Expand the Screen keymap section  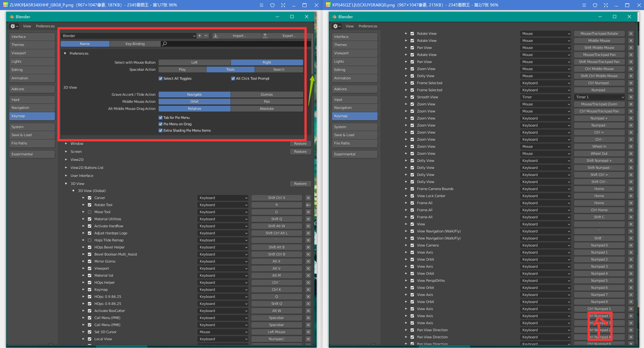66,151
